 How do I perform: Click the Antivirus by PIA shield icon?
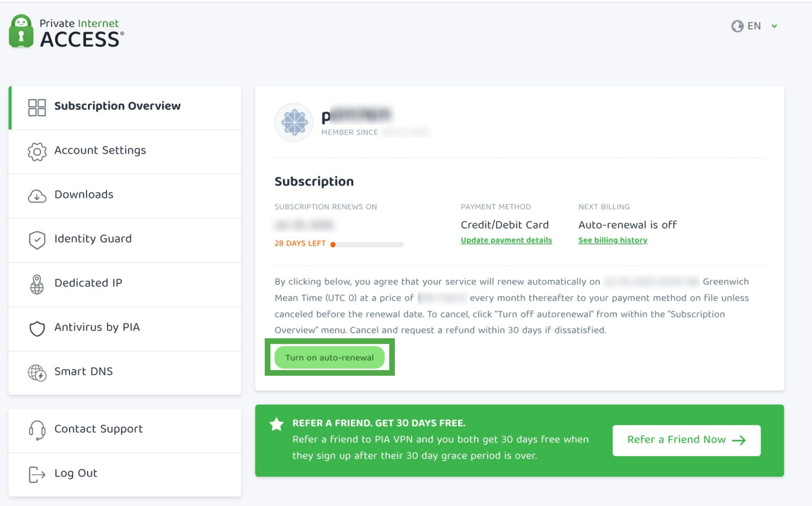pyautogui.click(x=37, y=329)
